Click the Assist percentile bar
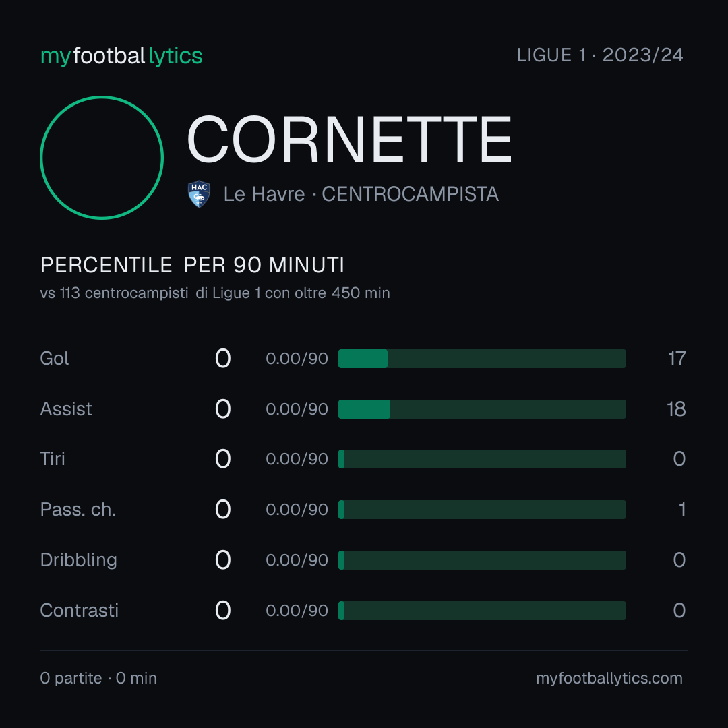Image resolution: width=728 pixels, height=728 pixels. click(x=482, y=409)
